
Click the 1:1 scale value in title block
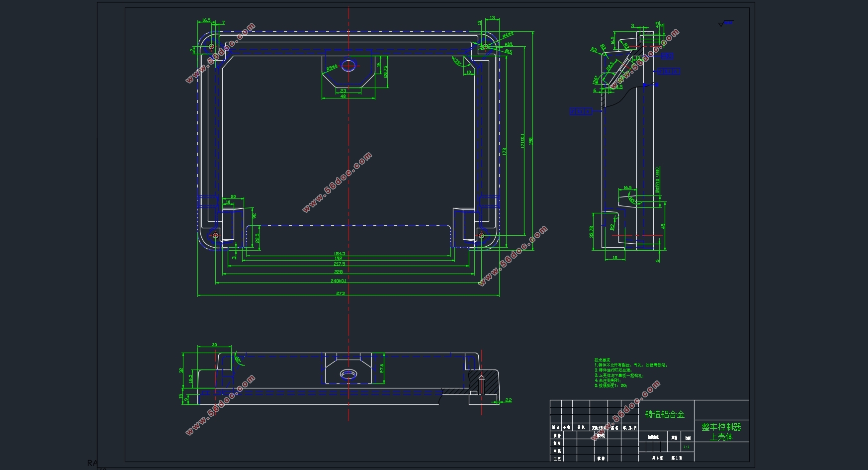click(686, 447)
